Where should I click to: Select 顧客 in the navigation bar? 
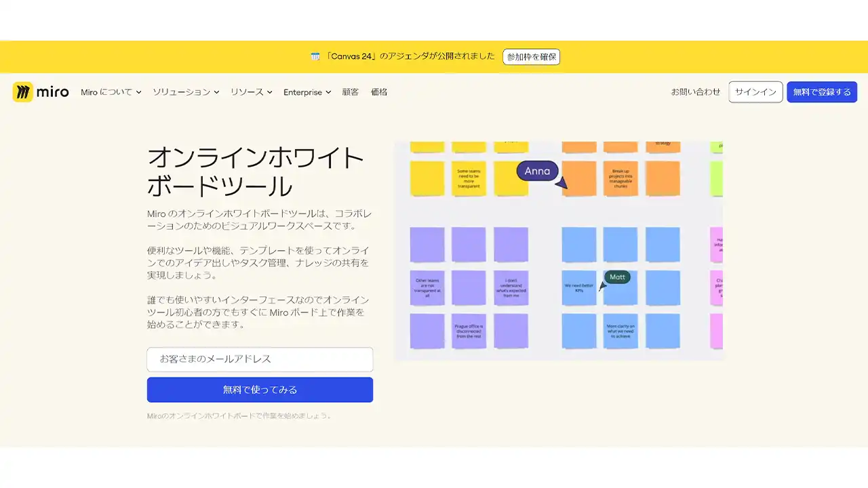click(349, 91)
